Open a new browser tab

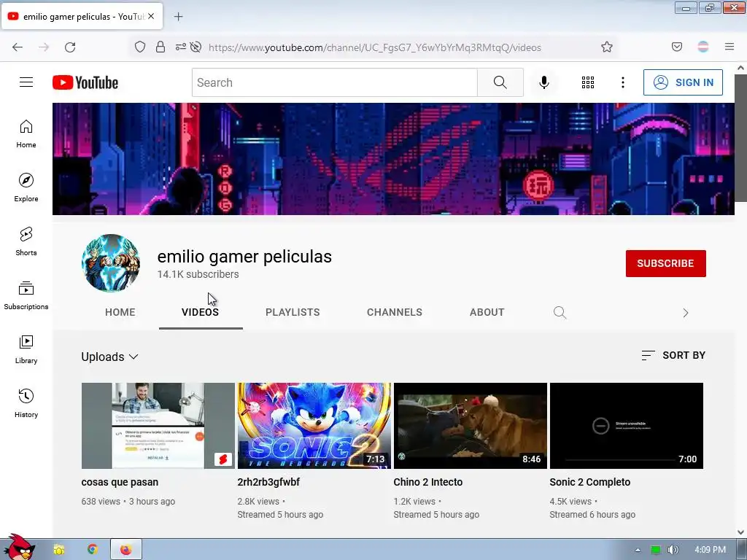point(178,17)
